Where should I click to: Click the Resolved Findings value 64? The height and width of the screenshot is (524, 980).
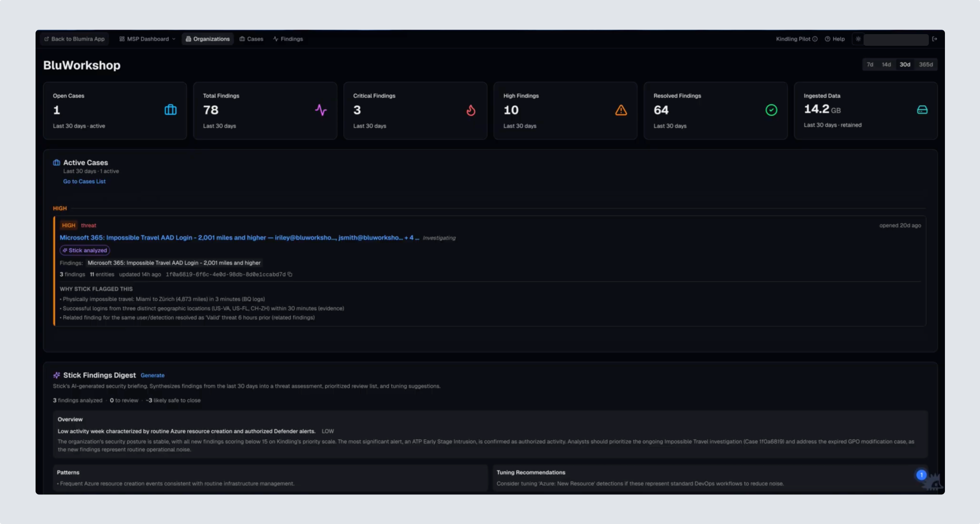[x=661, y=110]
